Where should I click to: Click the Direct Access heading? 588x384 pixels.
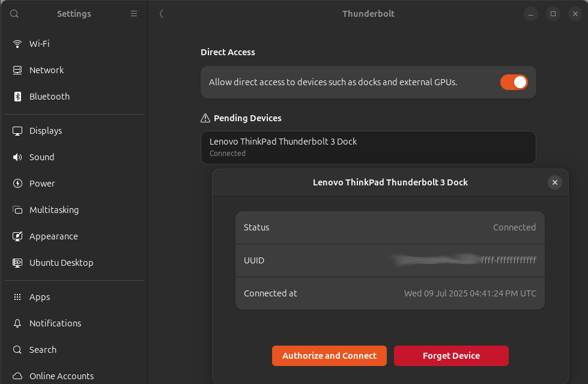pos(228,52)
